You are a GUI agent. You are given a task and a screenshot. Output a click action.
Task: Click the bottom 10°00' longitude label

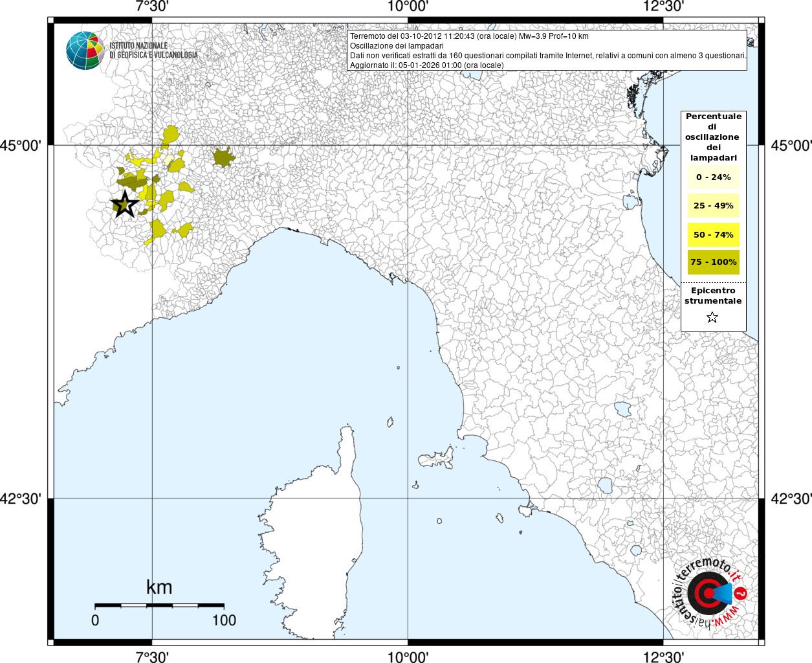pyautogui.click(x=408, y=657)
